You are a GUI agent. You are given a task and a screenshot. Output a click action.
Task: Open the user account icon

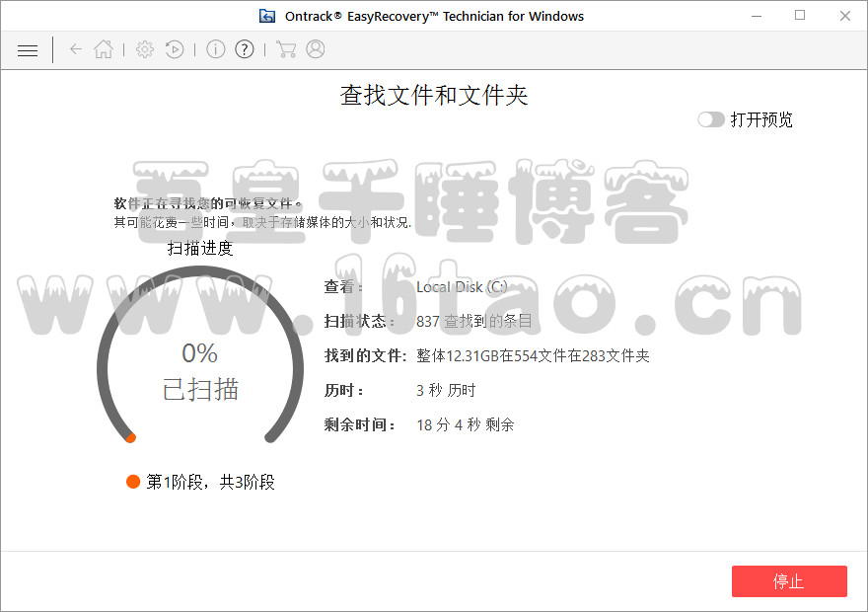(x=316, y=49)
